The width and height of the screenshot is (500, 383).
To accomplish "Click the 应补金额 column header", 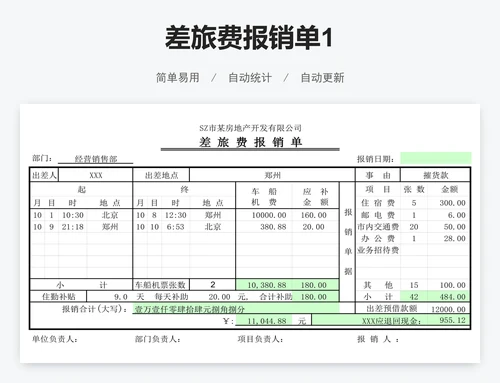I will (x=315, y=196).
